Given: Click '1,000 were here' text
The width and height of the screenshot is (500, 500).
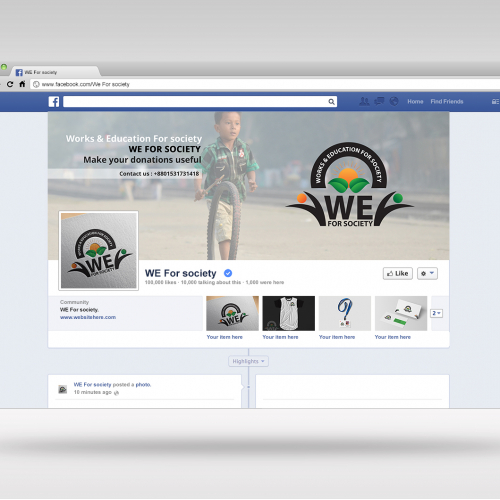Looking at the screenshot, I should 265,282.
